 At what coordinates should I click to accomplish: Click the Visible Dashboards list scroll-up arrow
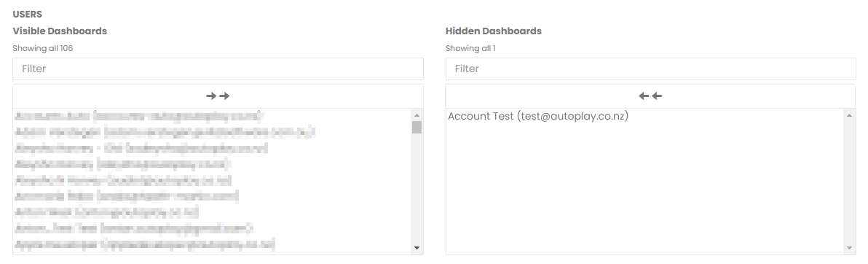(417, 114)
